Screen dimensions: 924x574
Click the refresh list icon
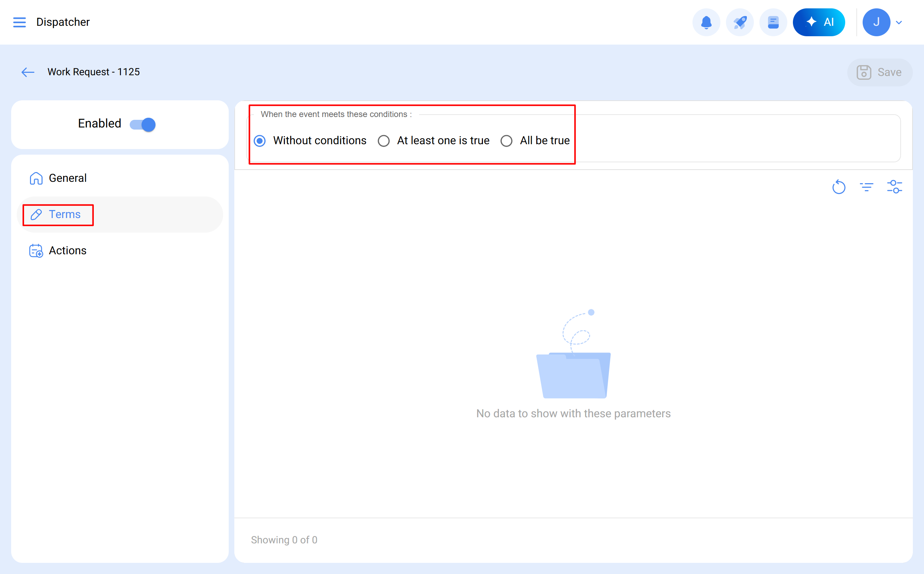839,187
